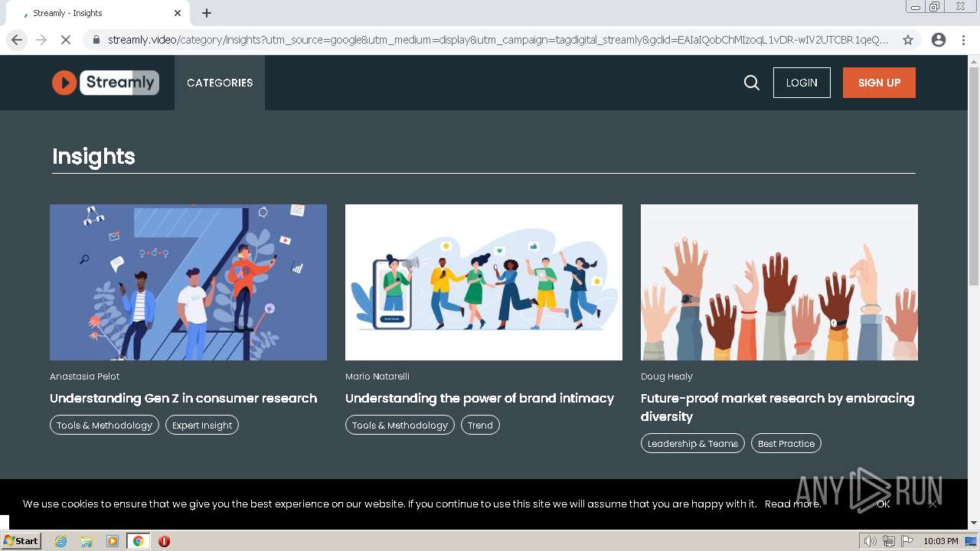Click the page vertical scrollbar

(974, 176)
